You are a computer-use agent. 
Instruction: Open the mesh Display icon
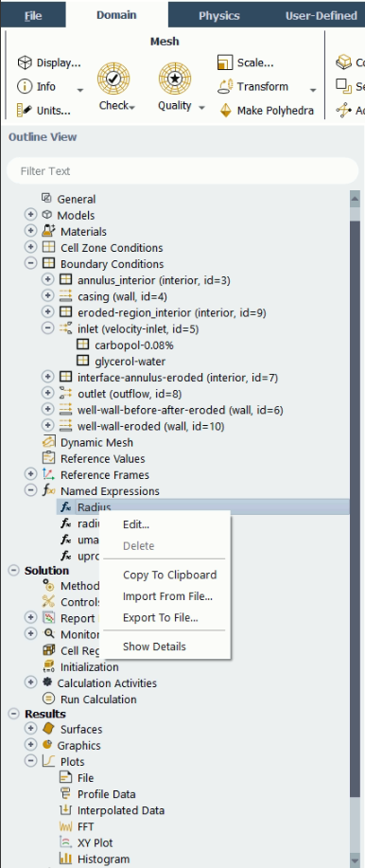tap(25, 62)
